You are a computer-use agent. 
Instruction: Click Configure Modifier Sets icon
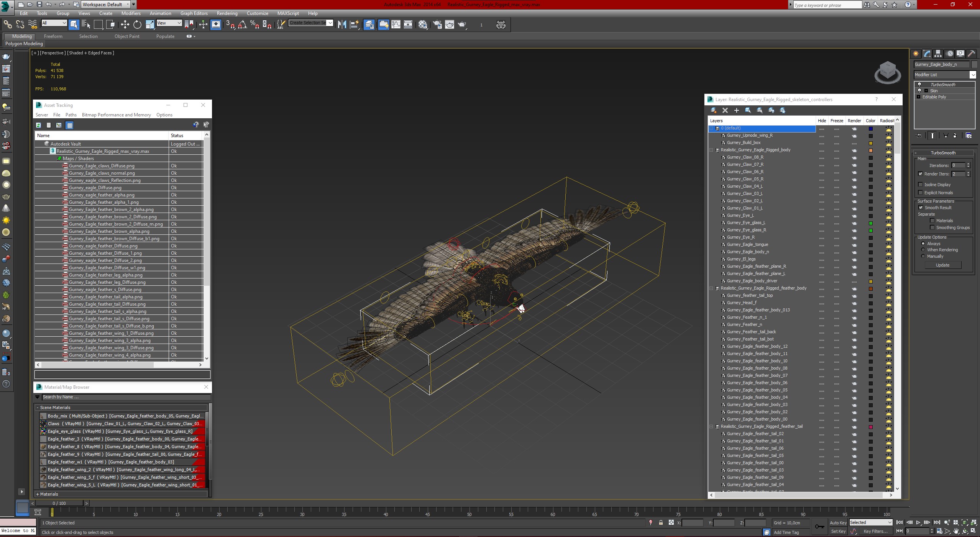click(x=969, y=136)
